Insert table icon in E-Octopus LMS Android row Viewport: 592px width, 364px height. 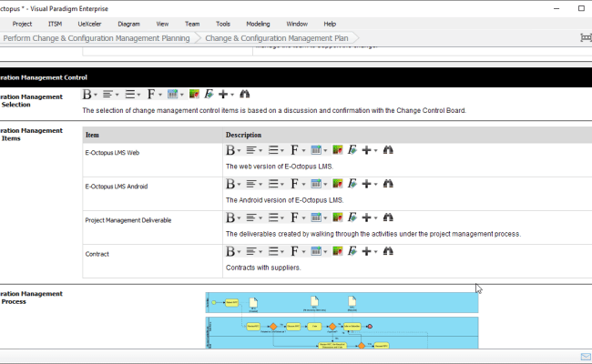pos(316,184)
